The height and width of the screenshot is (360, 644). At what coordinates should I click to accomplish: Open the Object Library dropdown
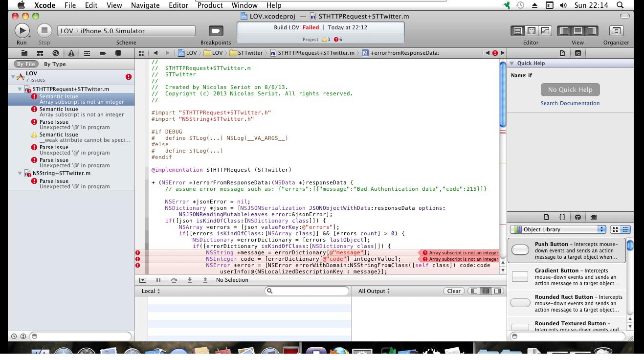coord(558,229)
